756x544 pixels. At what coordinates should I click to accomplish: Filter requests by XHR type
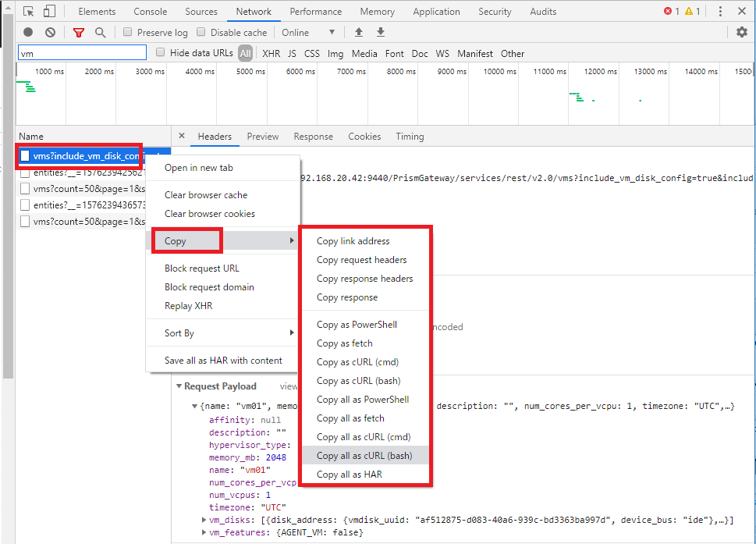pos(271,54)
